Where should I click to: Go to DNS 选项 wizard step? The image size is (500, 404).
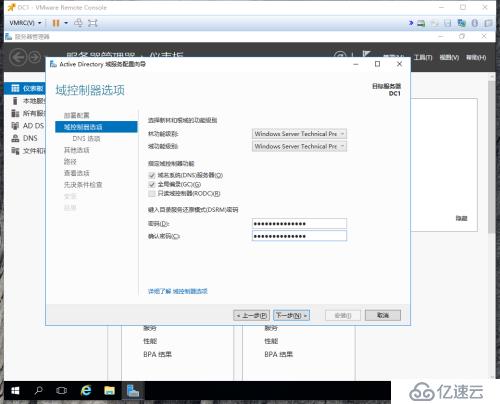click(x=86, y=138)
